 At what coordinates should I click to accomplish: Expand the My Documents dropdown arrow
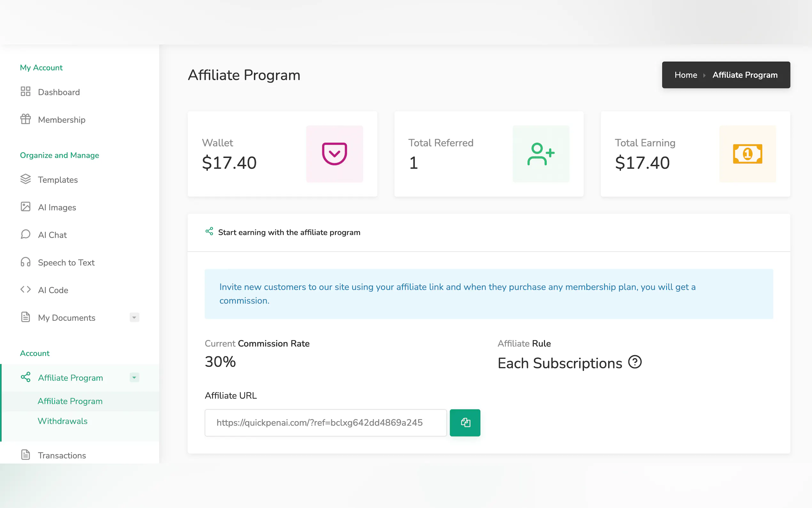click(x=134, y=317)
